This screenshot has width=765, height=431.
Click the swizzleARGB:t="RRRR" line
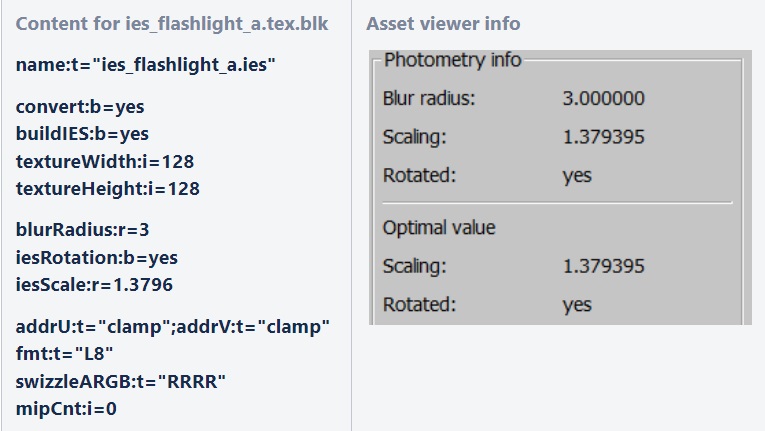pos(121,381)
